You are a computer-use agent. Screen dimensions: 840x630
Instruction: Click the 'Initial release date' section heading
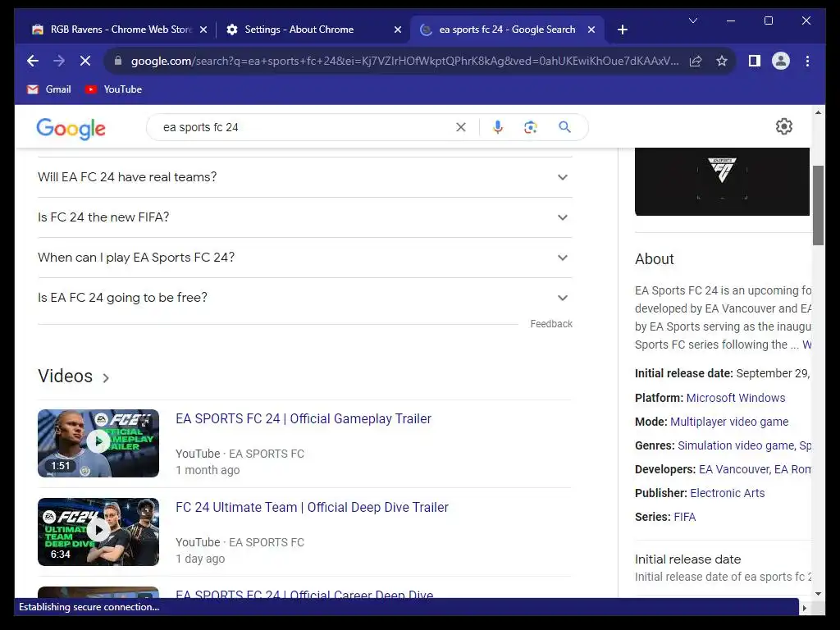[x=688, y=559]
